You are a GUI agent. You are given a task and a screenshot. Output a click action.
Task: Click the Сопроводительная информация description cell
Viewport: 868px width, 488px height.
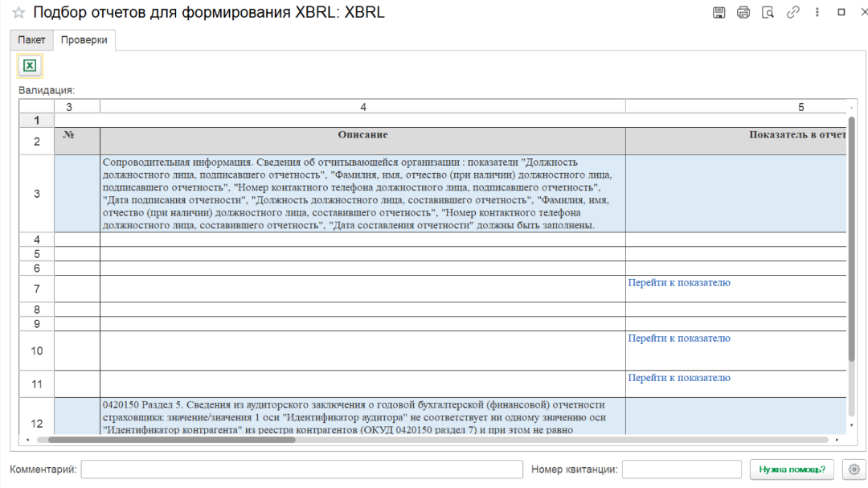point(363,194)
